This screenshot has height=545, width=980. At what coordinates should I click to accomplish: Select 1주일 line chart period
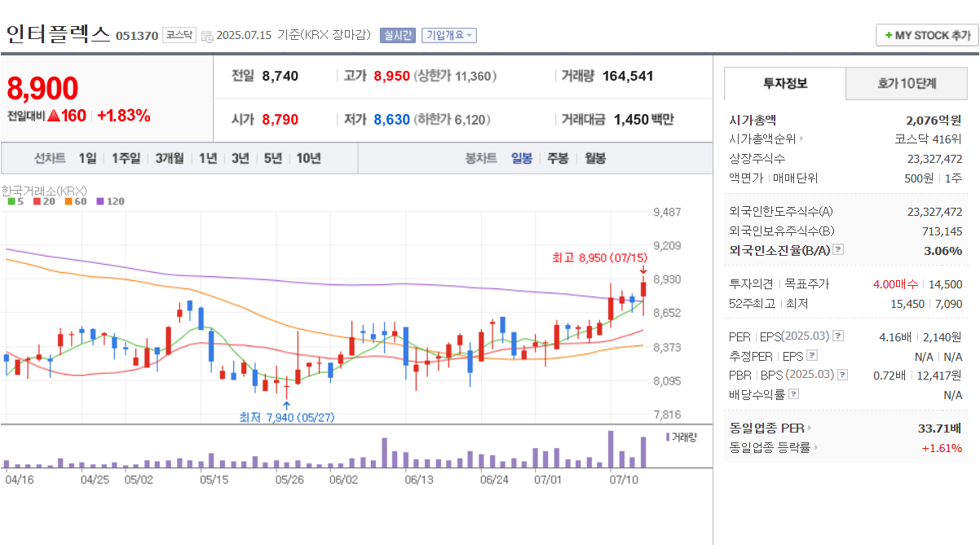click(x=126, y=158)
